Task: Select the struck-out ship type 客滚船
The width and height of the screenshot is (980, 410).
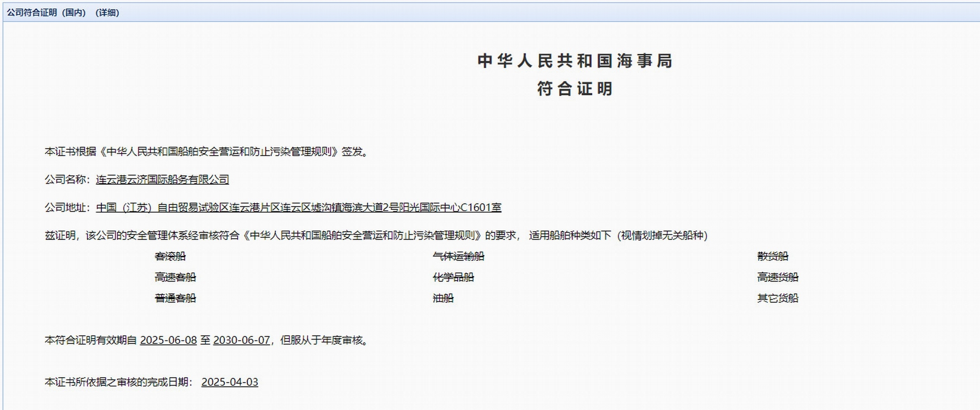Action: [170, 256]
